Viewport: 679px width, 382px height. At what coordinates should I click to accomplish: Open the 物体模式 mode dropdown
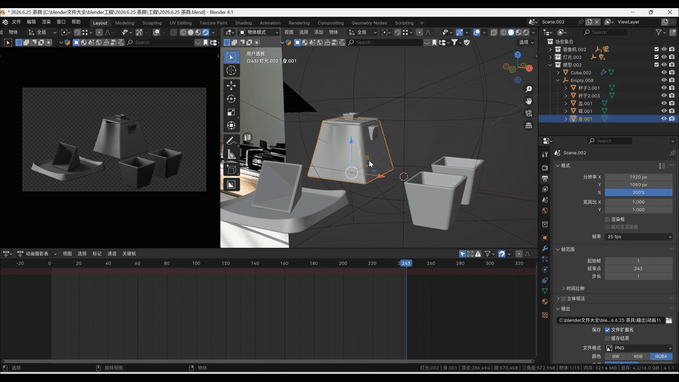(x=259, y=32)
